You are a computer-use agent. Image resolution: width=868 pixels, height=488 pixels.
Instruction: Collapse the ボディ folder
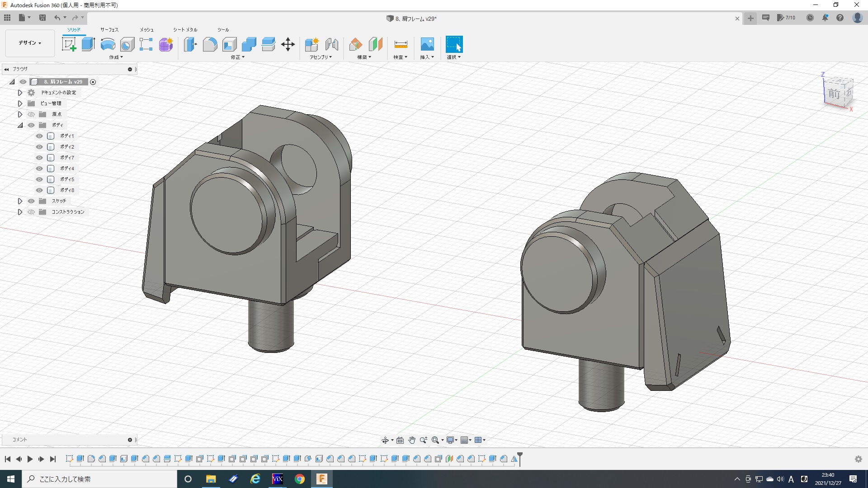pos(20,125)
